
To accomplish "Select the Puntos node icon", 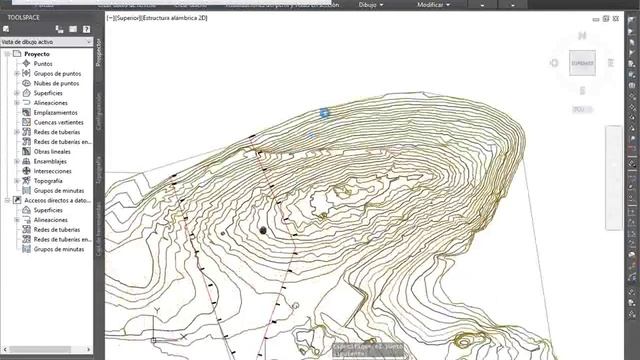I will 27,64.
